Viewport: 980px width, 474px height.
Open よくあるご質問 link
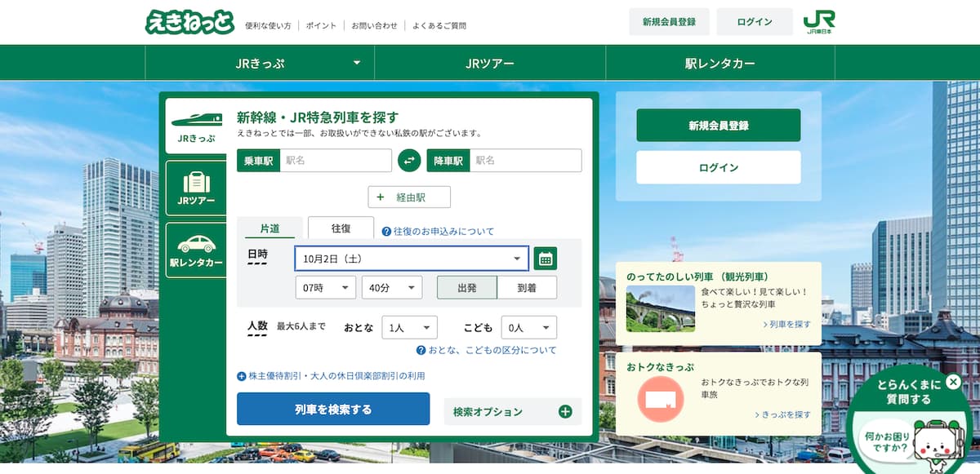(439, 25)
